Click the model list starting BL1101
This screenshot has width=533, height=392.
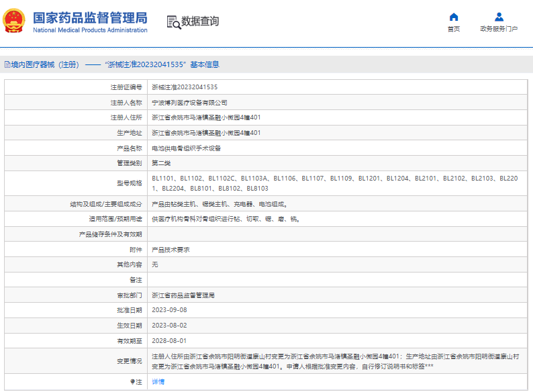335,183
